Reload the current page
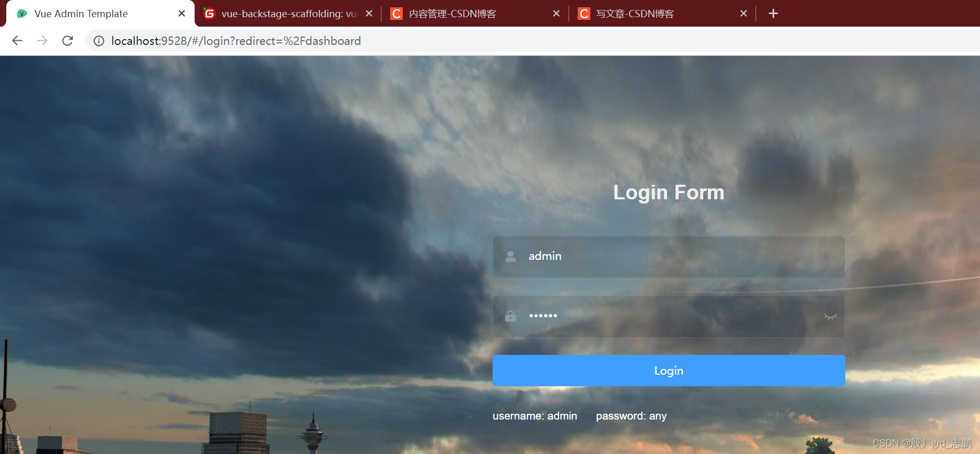 [67, 41]
